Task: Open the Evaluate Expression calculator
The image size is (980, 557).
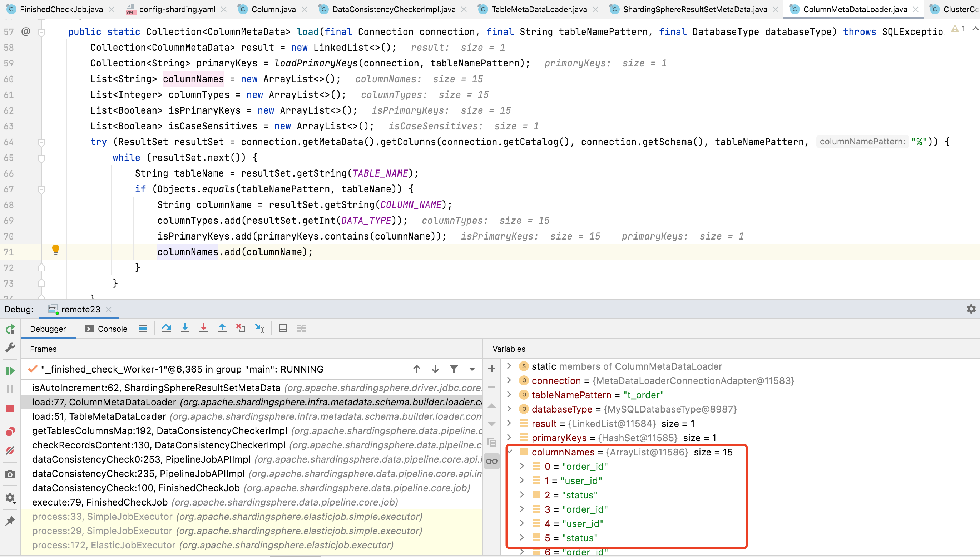Action: 283,328
